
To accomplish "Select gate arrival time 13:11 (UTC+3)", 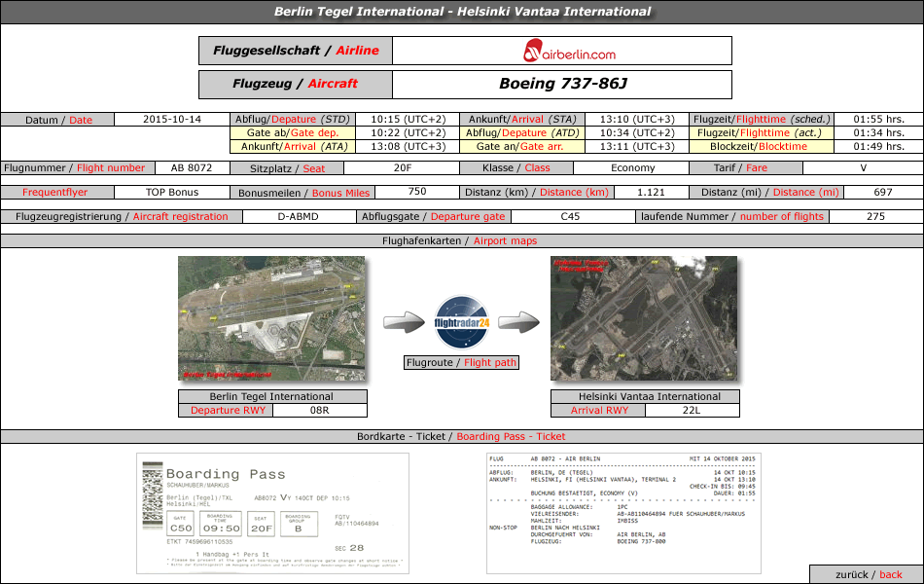I will 637,146.
